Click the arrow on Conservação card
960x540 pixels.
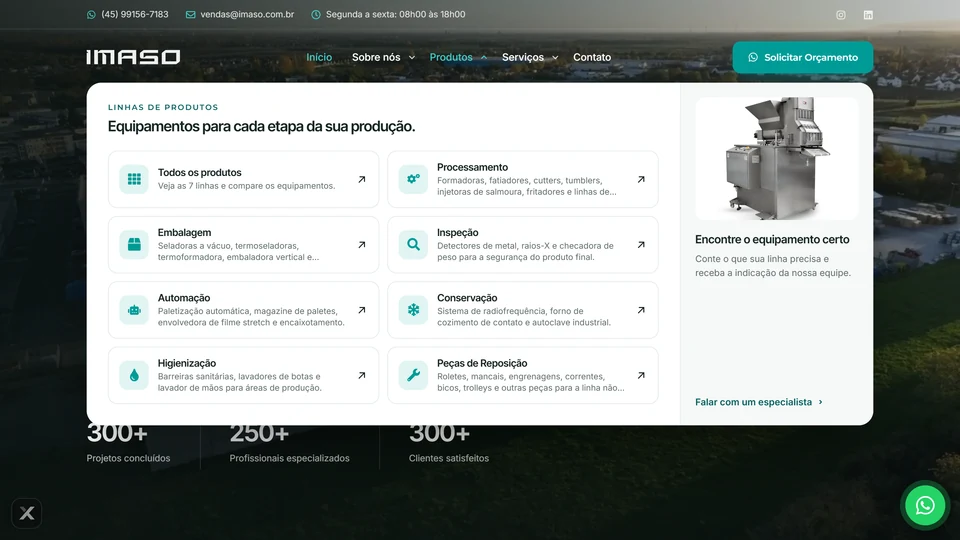pos(641,310)
